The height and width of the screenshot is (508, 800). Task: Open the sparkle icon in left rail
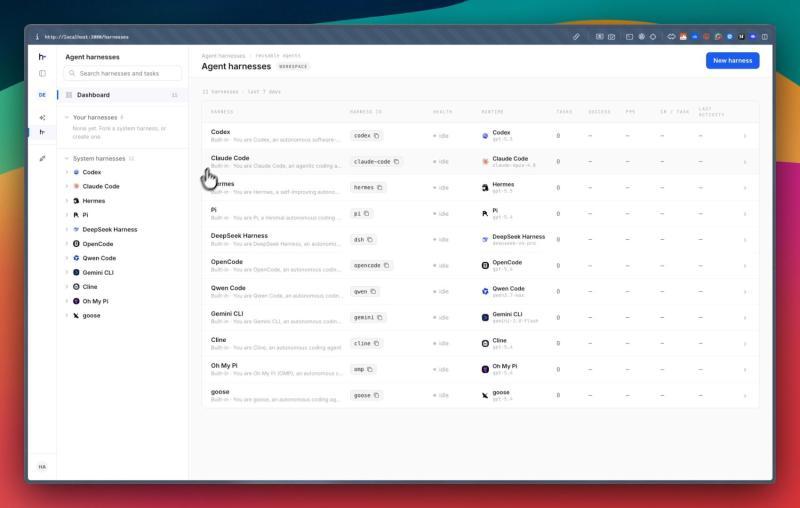(42, 117)
